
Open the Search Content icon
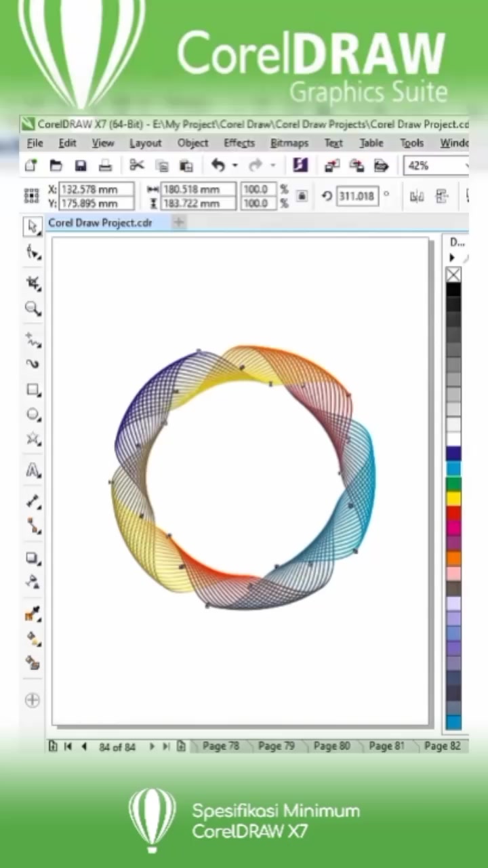tap(300, 165)
